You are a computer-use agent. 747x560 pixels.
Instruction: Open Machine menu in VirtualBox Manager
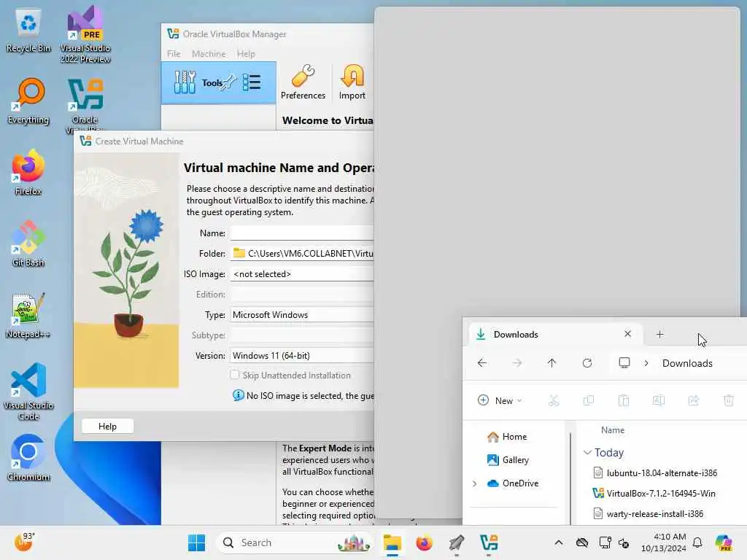(209, 54)
